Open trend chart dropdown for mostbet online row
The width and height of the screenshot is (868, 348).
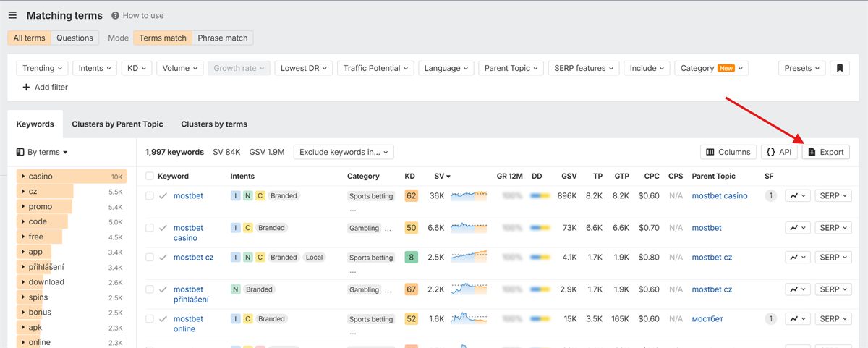pos(798,319)
